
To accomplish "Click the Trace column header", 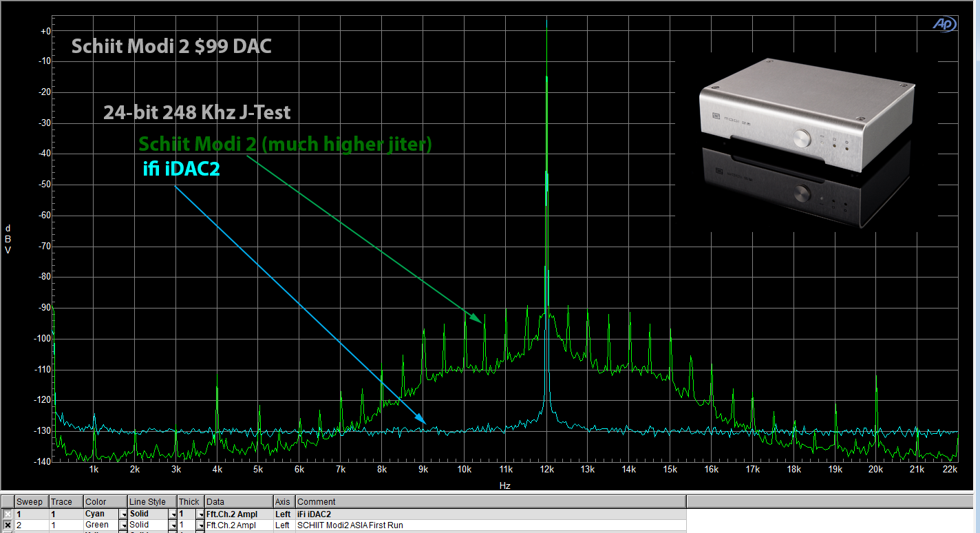I will pos(65,501).
